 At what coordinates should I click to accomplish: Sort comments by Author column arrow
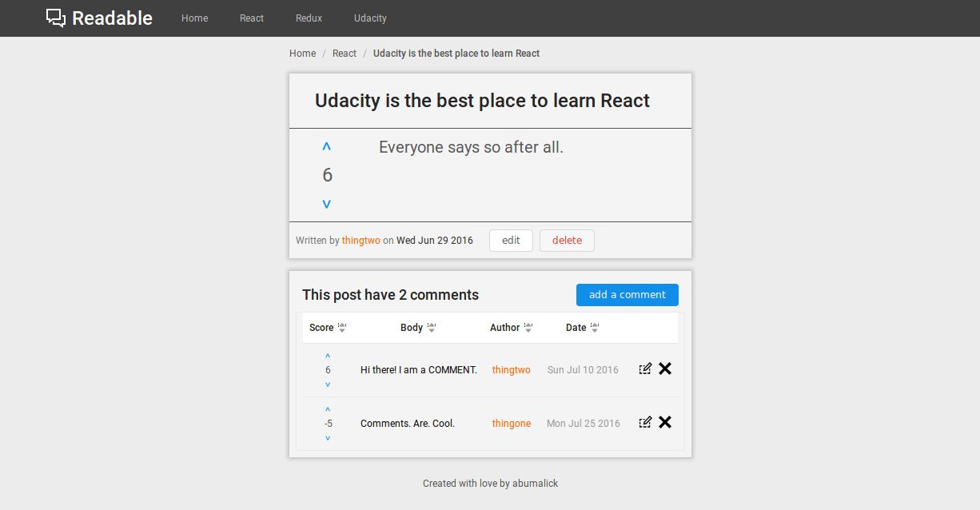(528, 327)
